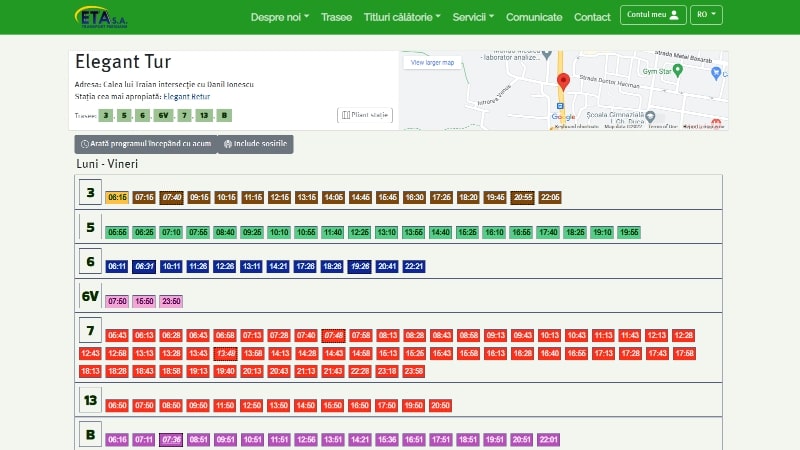
Task: Open route 3 square icon in timetable
Action: click(x=90, y=194)
